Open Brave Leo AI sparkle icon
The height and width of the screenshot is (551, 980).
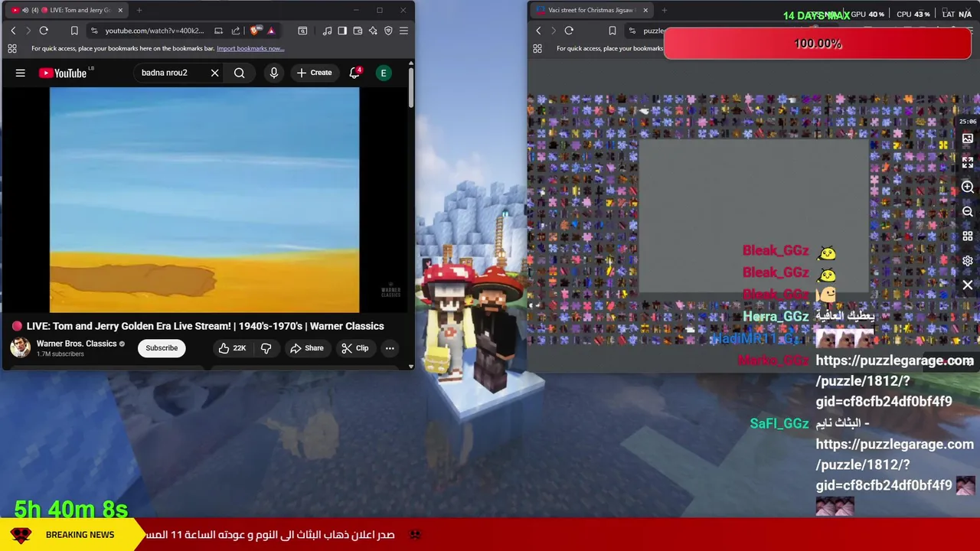(373, 31)
